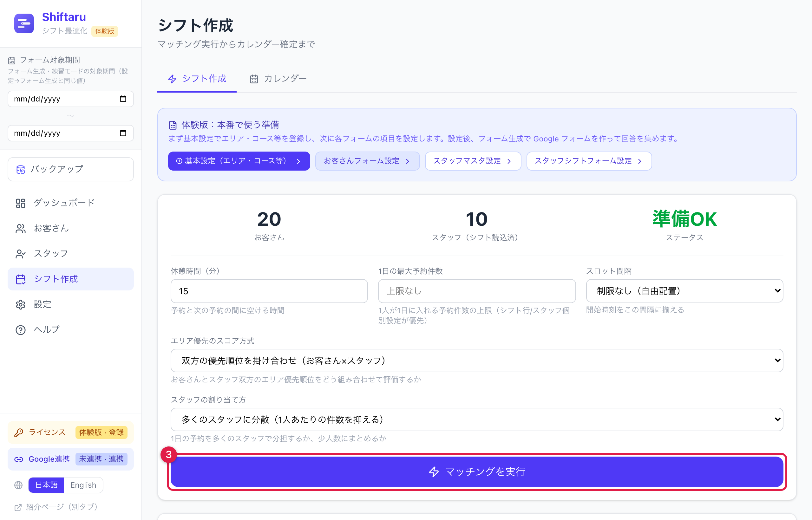Screen dimensions: 812x520
Task: Open ダッシュボード in the sidebar
Action: [71, 203]
